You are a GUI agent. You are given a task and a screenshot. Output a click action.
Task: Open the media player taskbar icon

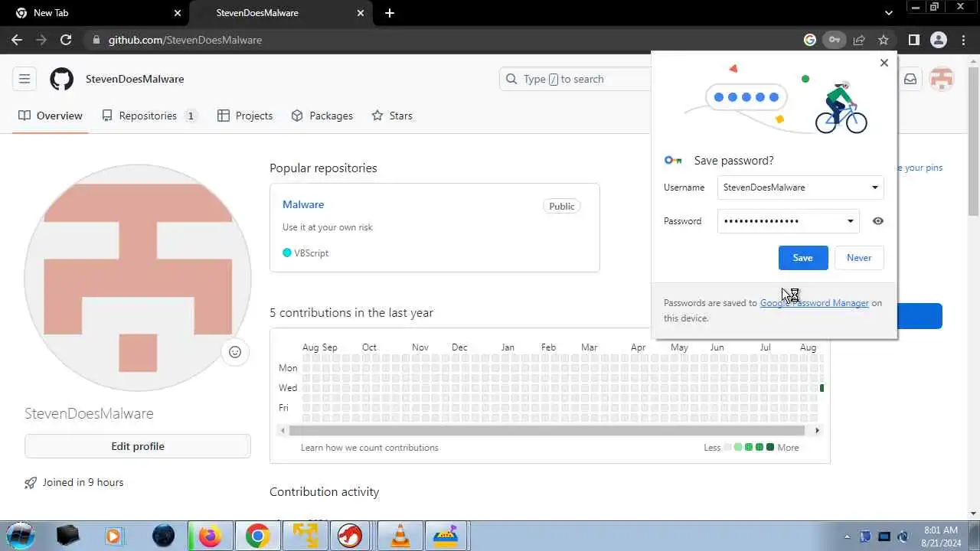(113, 536)
